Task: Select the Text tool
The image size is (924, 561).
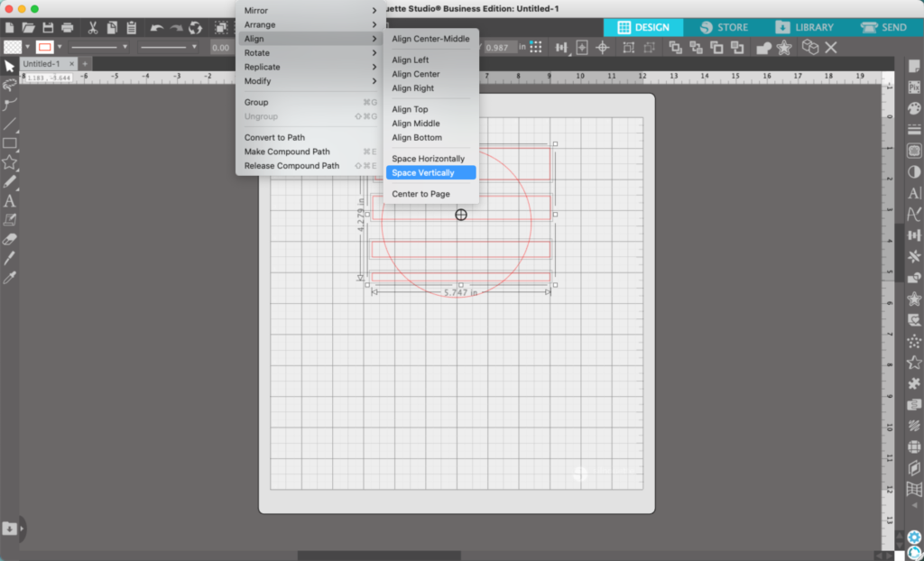Action: [x=9, y=201]
